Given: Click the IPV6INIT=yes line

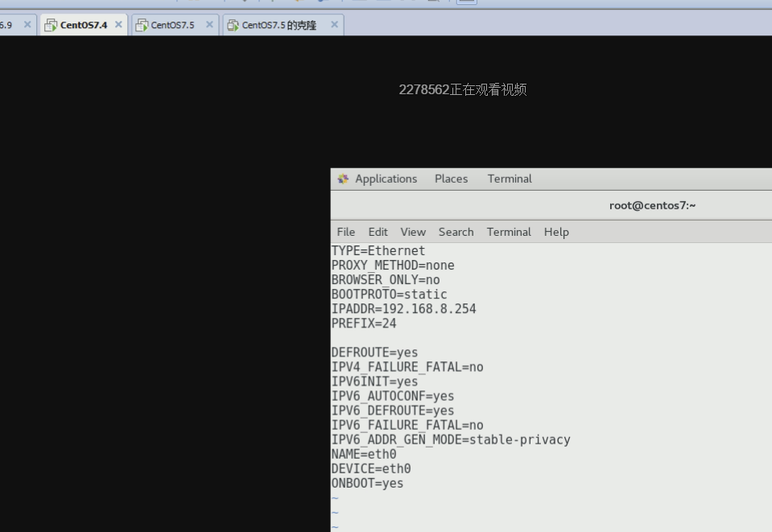Looking at the screenshot, I should click(374, 382).
